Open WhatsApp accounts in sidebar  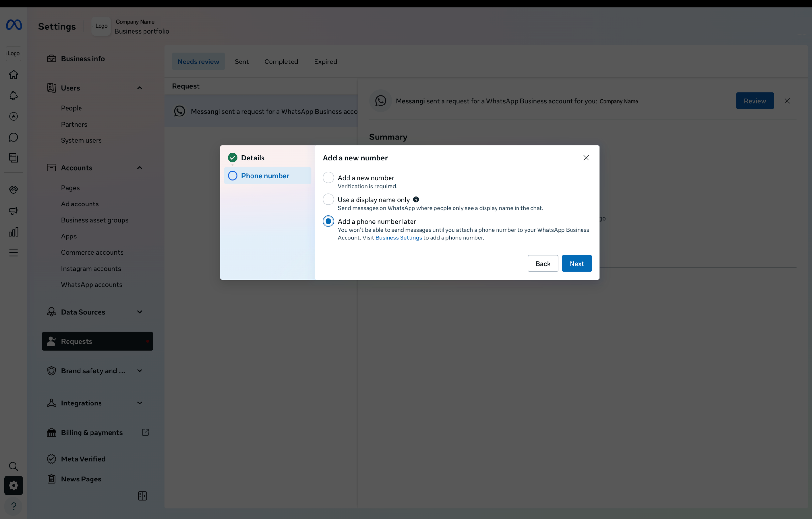pyautogui.click(x=91, y=284)
